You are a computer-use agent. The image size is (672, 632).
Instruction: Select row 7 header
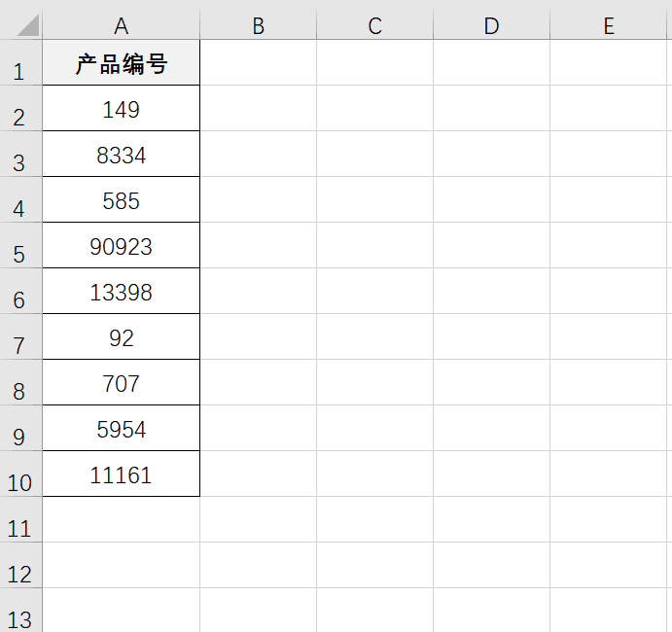pos(20,336)
